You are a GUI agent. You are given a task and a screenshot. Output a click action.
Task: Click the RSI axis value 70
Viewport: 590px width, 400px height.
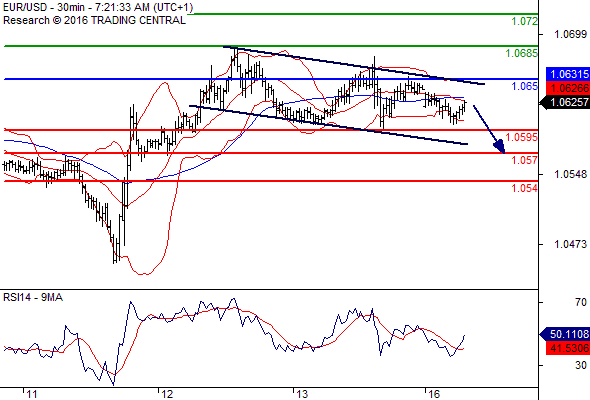pyautogui.click(x=581, y=302)
